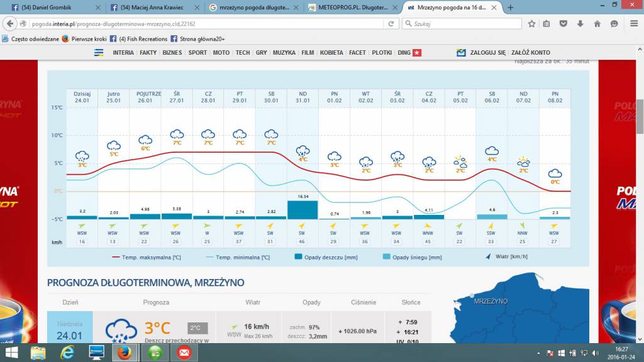Switch to Maciej Anna Krawiec tab
644x362 pixels.
(152, 8)
